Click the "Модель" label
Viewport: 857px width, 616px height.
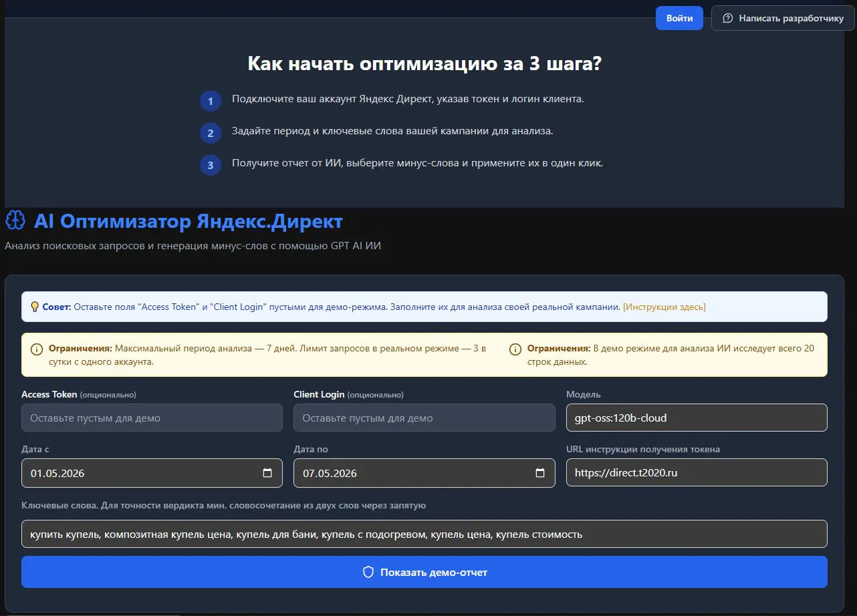click(584, 394)
